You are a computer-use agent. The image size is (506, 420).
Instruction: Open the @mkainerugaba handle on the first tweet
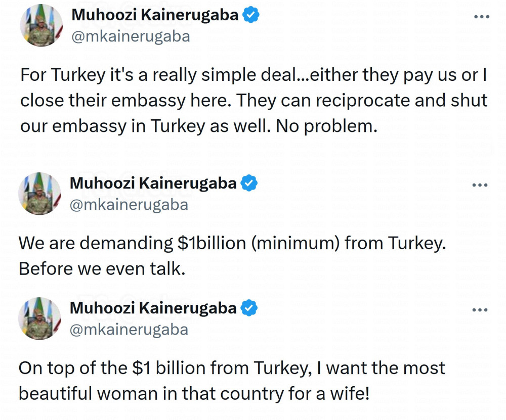(131, 37)
